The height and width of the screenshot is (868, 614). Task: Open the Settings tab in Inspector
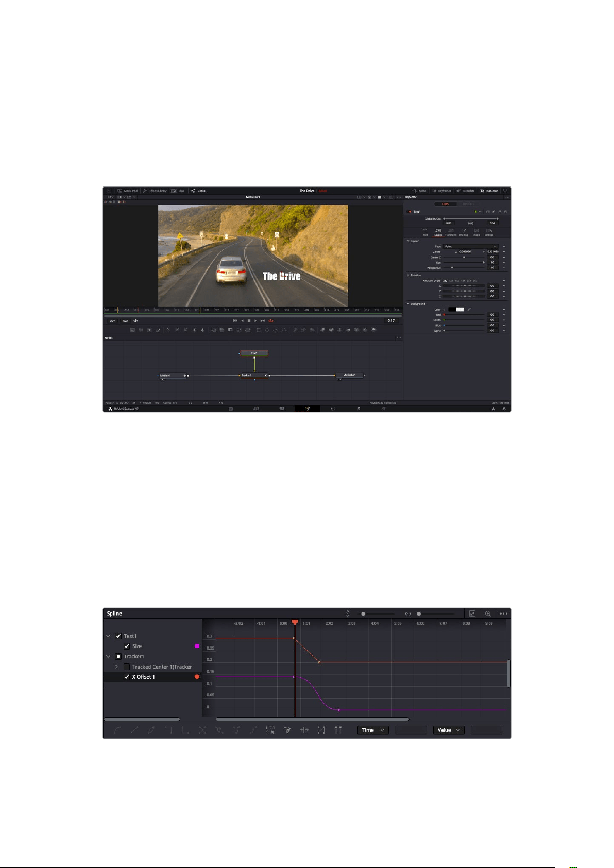click(x=489, y=232)
